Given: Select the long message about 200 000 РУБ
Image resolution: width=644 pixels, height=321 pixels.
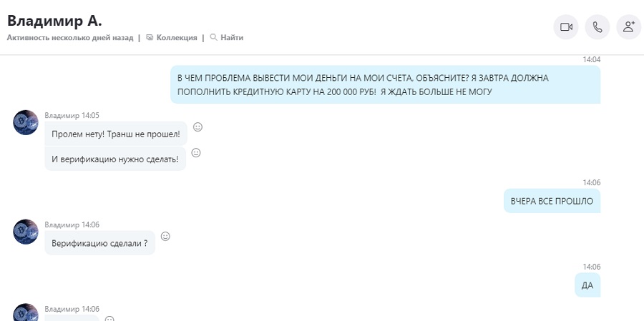Looking at the screenshot, I should pyautogui.click(x=385, y=84).
